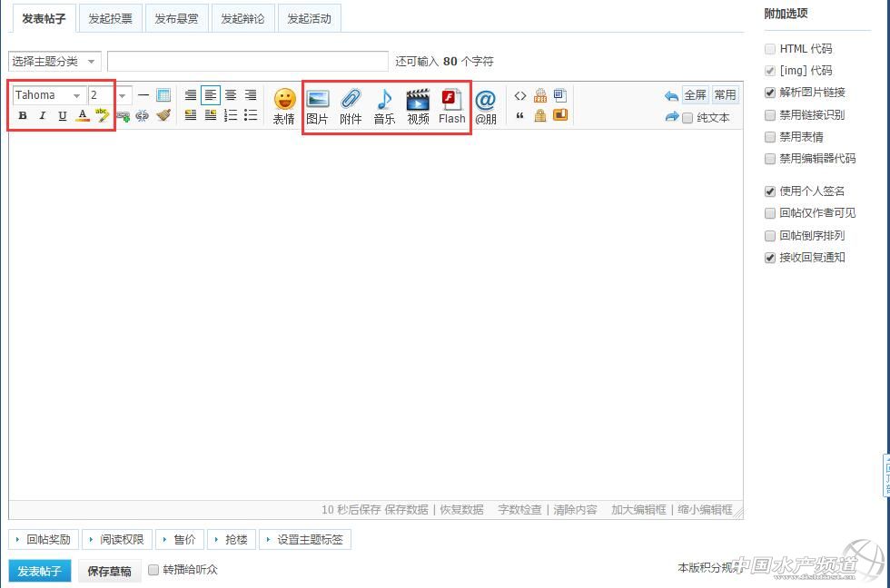Add an attachment via 附件 icon
The width and height of the screenshot is (890, 588).
(x=351, y=106)
